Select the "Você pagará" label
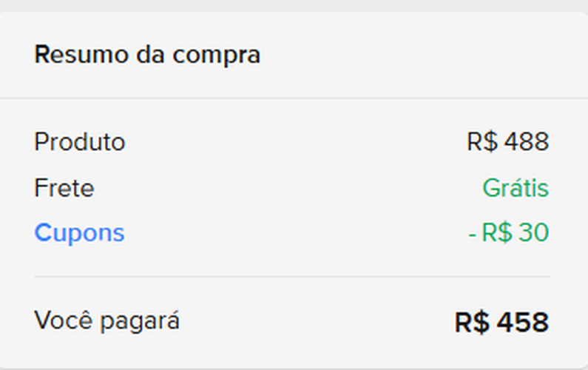Image resolution: width=588 pixels, height=370 pixels. click(x=107, y=321)
